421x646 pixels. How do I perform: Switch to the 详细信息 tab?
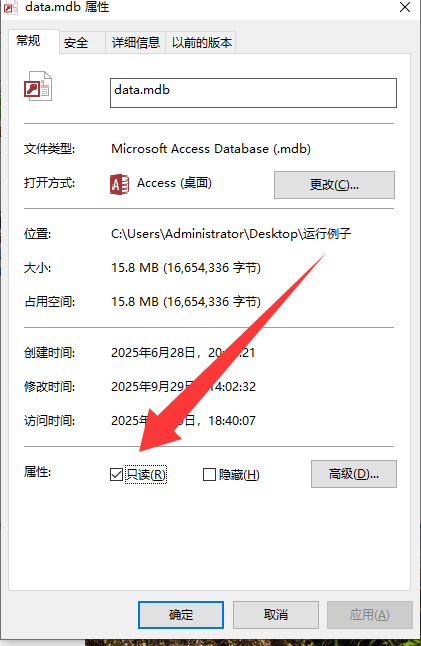[x=136, y=42]
